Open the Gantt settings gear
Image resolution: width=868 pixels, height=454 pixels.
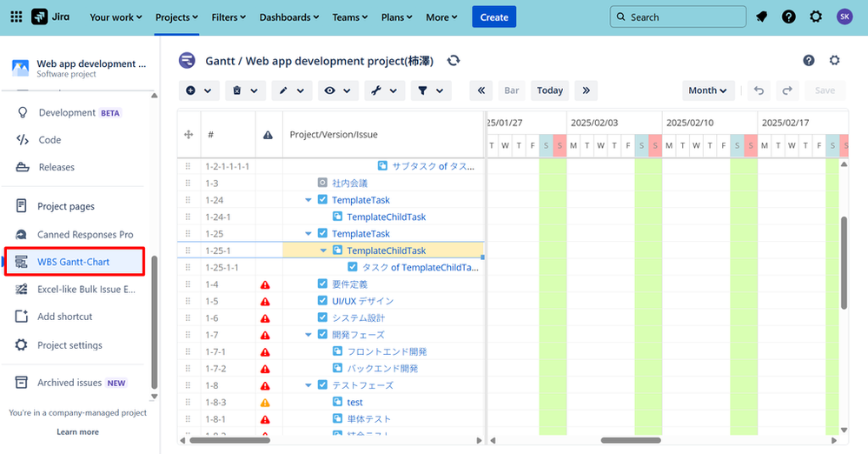click(835, 60)
